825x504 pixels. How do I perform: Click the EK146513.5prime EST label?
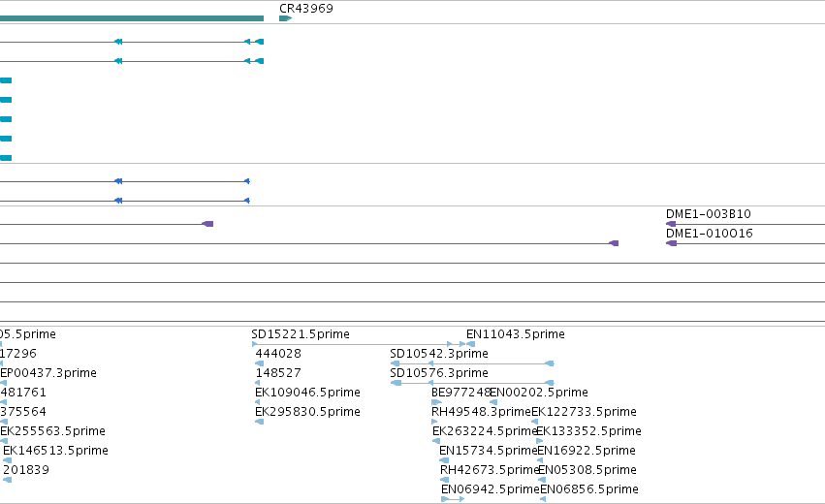point(56,451)
